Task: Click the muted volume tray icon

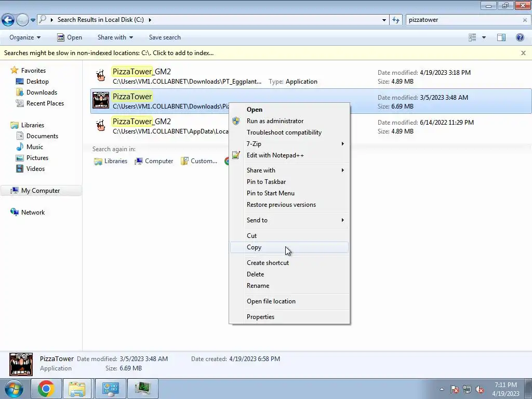Action: tap(480, 390)
